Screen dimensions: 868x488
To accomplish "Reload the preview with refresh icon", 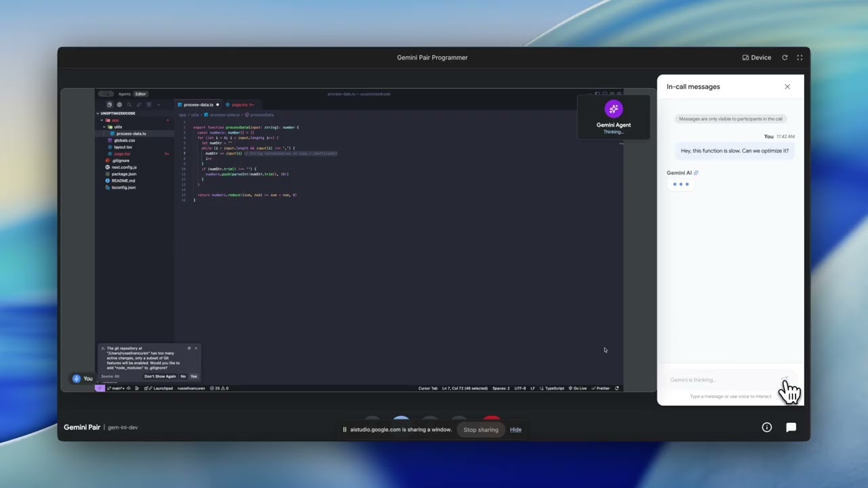I will click(x=785, y=58).
